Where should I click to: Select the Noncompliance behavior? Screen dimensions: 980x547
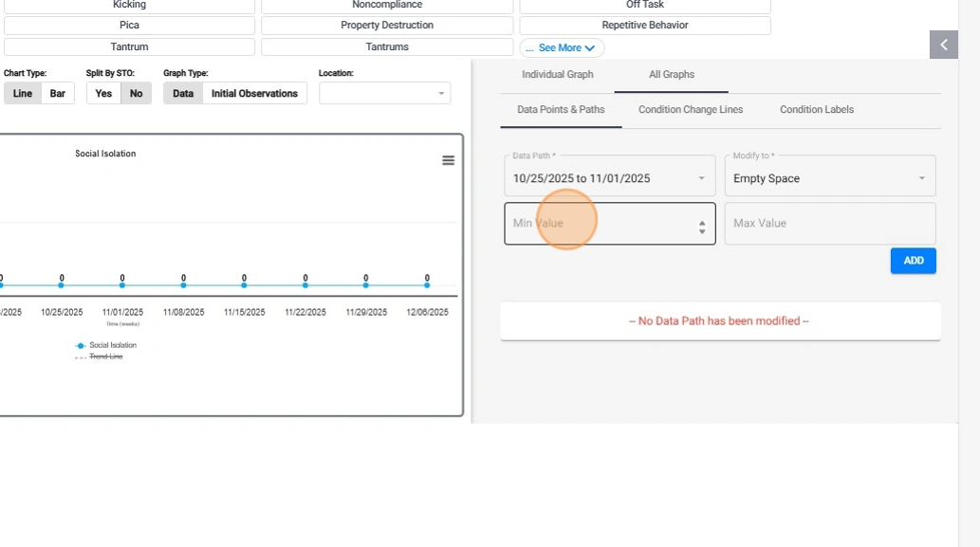coord(387,5)
